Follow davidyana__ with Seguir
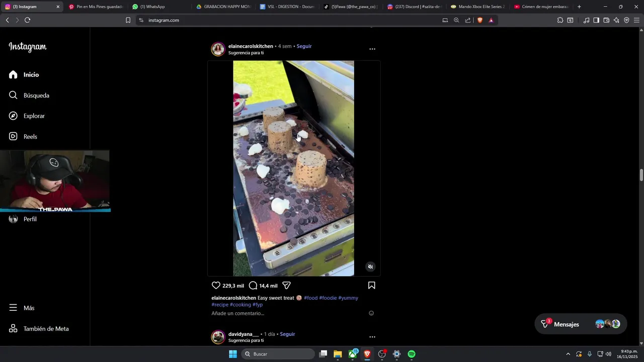644x362 pixels. click(287, 334)
